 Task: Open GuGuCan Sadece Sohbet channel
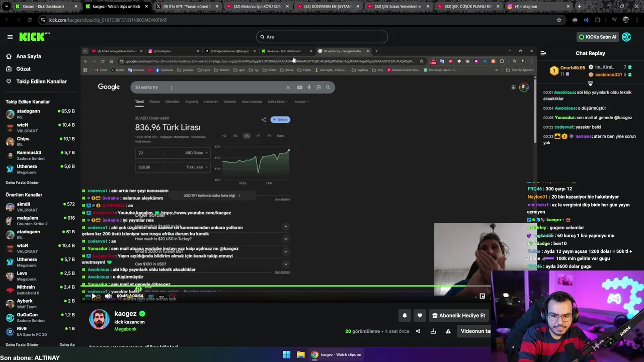[40, 318]
